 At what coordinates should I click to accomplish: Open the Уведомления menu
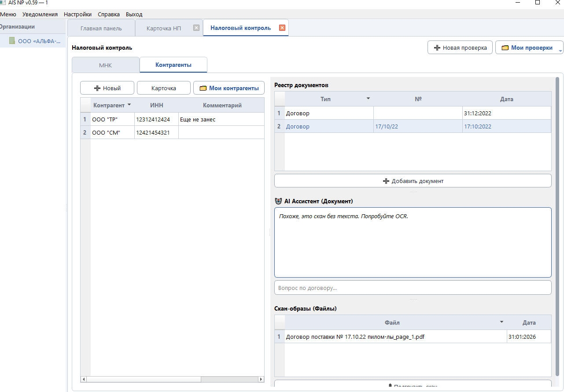[40, 14]
